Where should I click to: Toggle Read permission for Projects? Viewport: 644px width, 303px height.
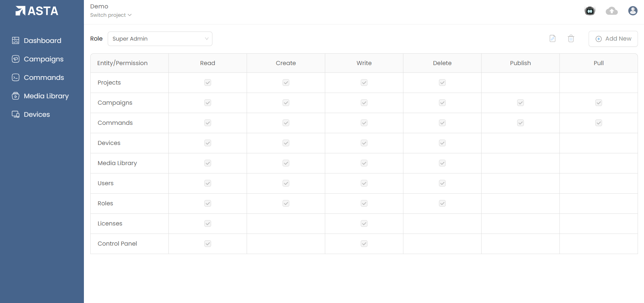click(x=208, y=83)
